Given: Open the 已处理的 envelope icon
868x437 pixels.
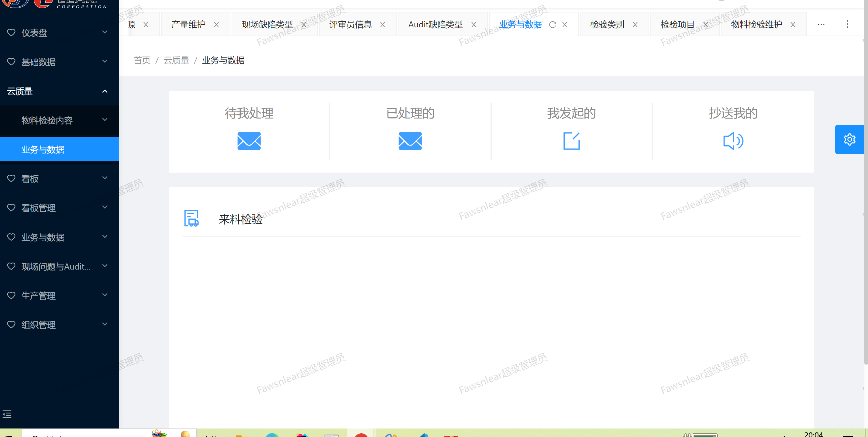Looking at the screenshot, I should point(410,141).
